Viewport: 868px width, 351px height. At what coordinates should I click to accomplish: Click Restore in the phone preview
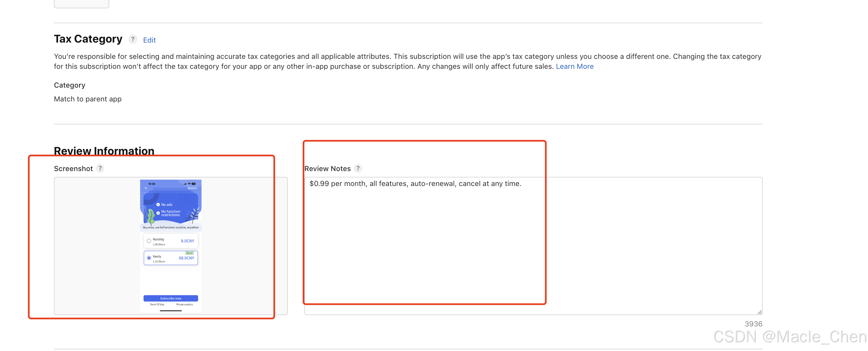192,188
